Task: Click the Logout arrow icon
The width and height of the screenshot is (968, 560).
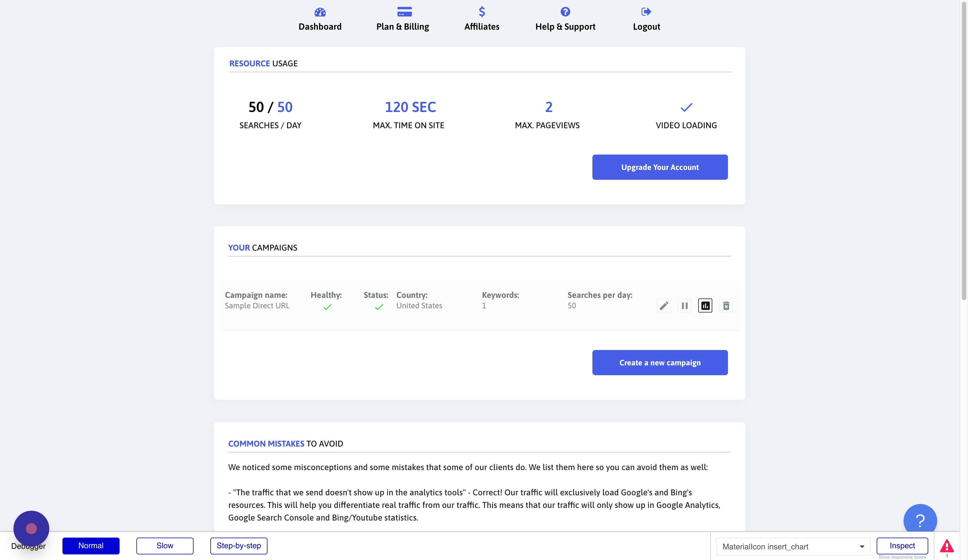Action: tap(646, 11)
